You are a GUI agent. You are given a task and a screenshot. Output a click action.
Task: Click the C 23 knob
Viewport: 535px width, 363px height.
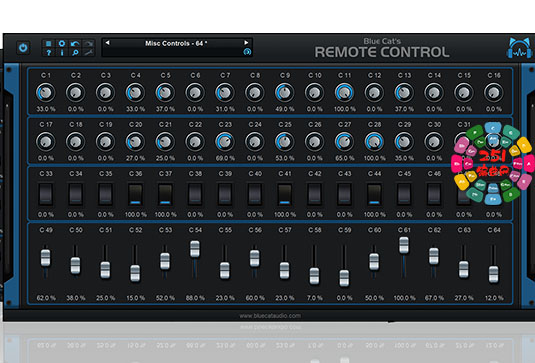click(225, 142)
